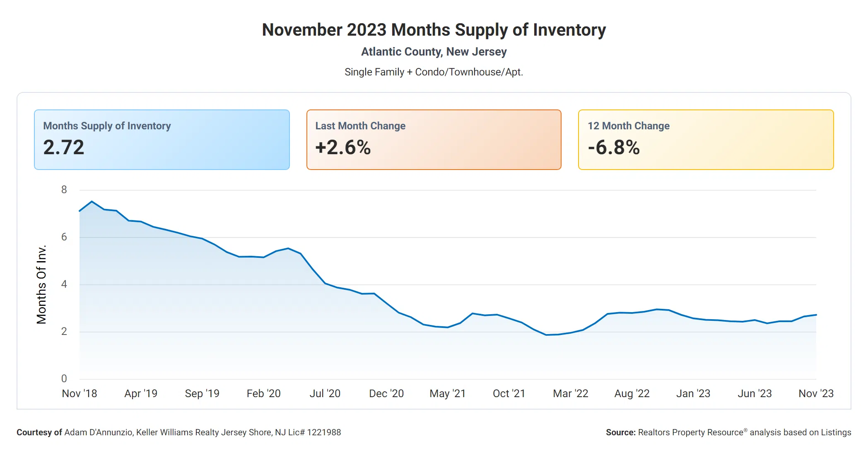Click the Atlantic County, New Jersey subtitle
Viewport: 868px width, 456px height.
pyautogui.click(x=434, y=52)
